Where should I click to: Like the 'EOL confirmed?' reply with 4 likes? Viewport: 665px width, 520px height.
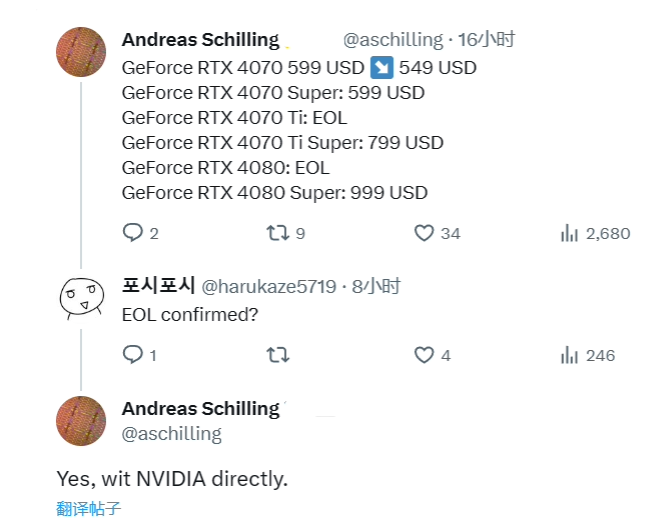pos(424,355)
